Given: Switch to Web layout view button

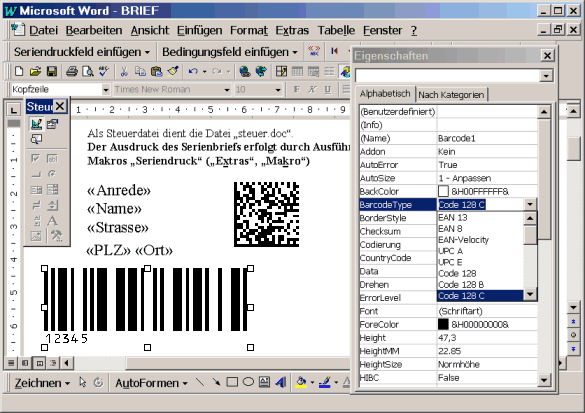Looking at the screenshot, I should pyautogui.click(x=25, y=363).
